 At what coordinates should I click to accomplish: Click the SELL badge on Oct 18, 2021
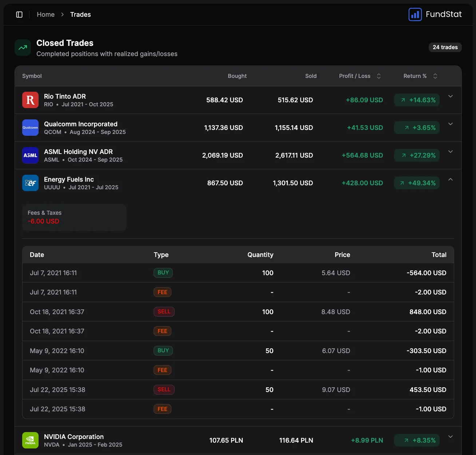(164, 312)
